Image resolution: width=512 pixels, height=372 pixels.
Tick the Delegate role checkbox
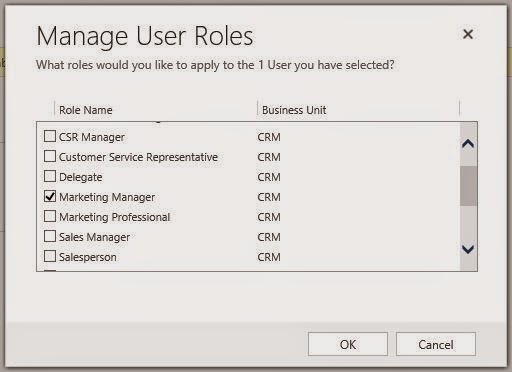pyautogui.click(x=50, y=176)
